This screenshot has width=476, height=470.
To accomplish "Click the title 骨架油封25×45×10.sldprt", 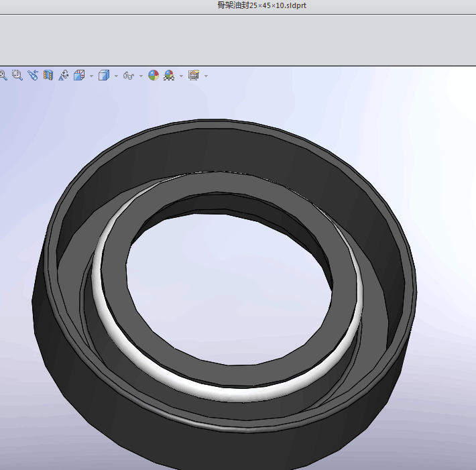I will tap(262, 5).
